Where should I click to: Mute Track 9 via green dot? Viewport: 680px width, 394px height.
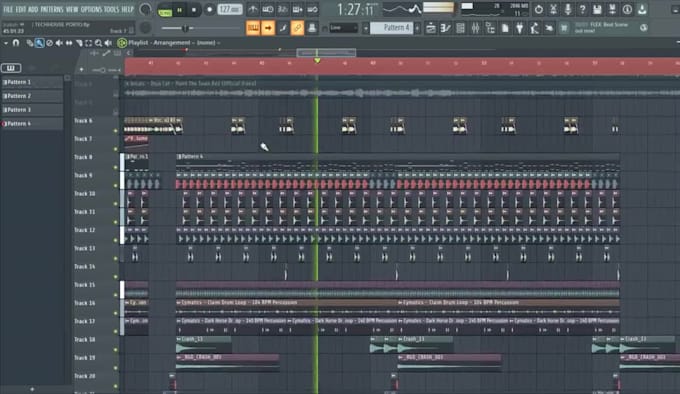point(116,185)
